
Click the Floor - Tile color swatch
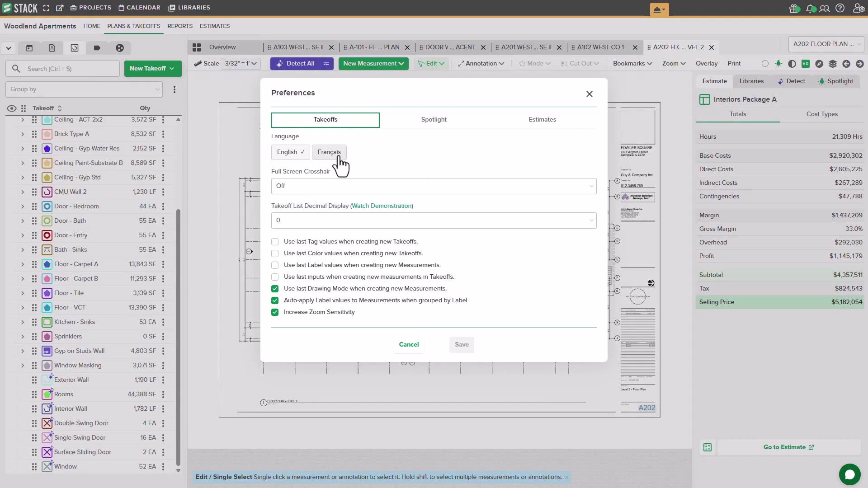[x=47, y=293]
